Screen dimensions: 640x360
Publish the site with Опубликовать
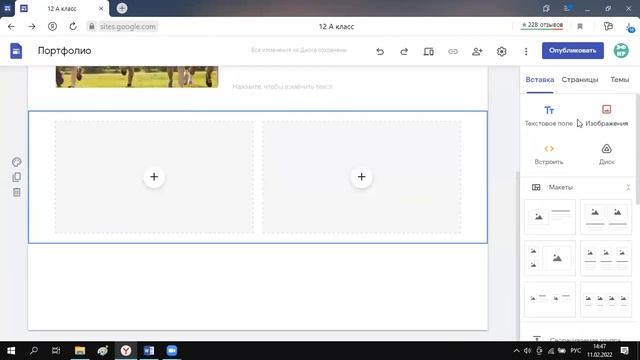tap(573, 51)
